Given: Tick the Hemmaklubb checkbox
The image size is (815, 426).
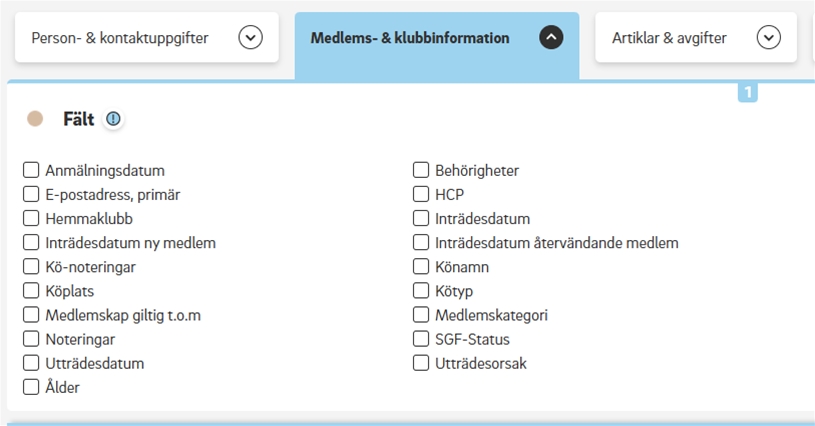Looking at the screenshot, I should coord(31,219).
